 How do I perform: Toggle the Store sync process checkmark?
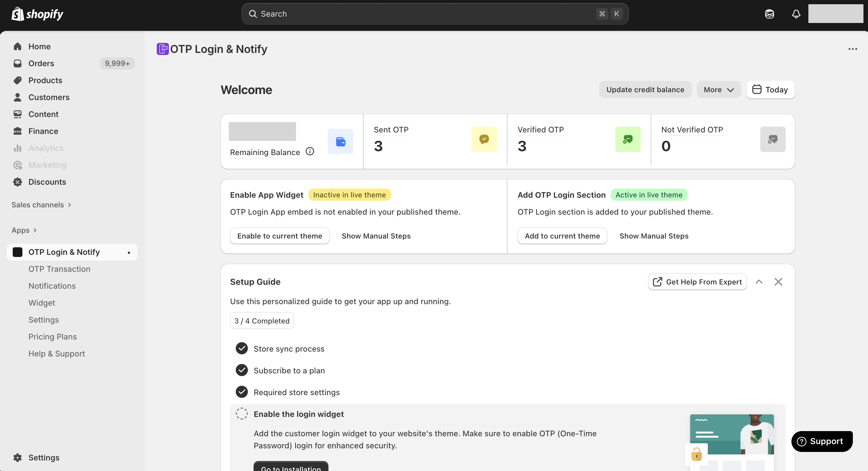click(x=242, y=349)
